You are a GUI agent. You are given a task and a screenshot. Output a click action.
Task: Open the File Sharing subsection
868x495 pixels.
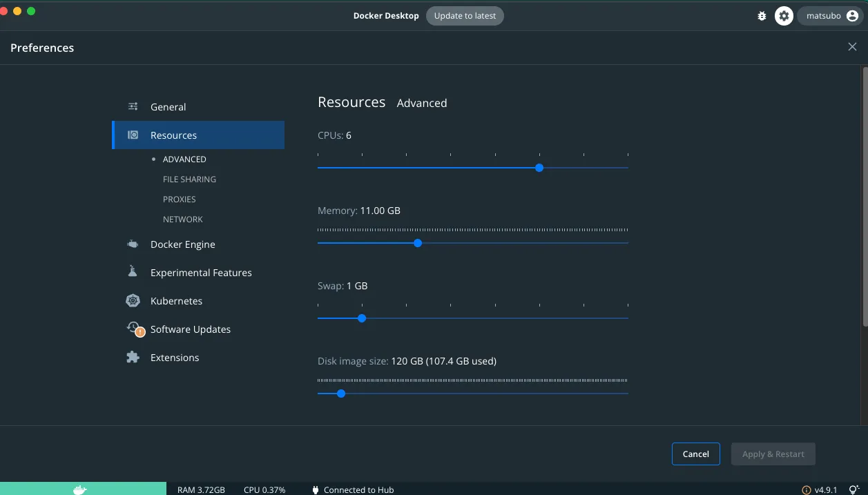click(x=189, y=179)
